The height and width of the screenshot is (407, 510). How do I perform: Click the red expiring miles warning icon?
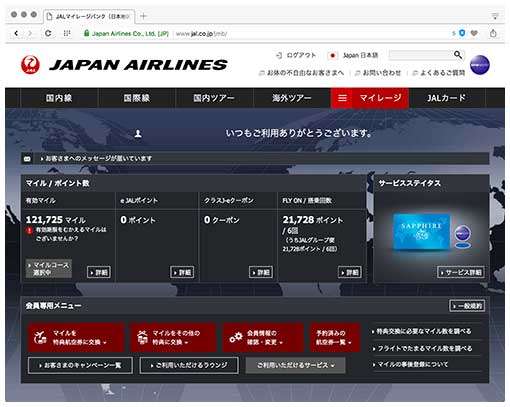click(30, 230)
